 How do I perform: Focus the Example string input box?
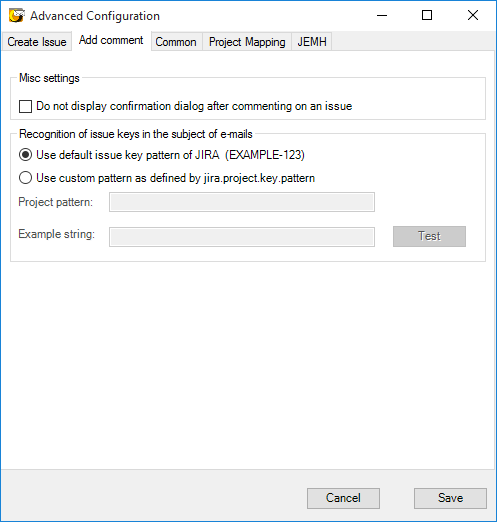(242, 237)
